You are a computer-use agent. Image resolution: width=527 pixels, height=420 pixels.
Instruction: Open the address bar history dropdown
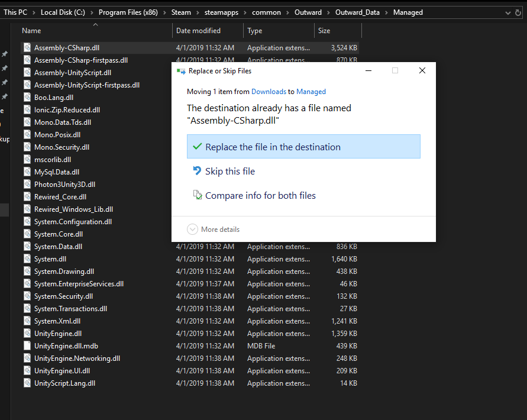509,12
